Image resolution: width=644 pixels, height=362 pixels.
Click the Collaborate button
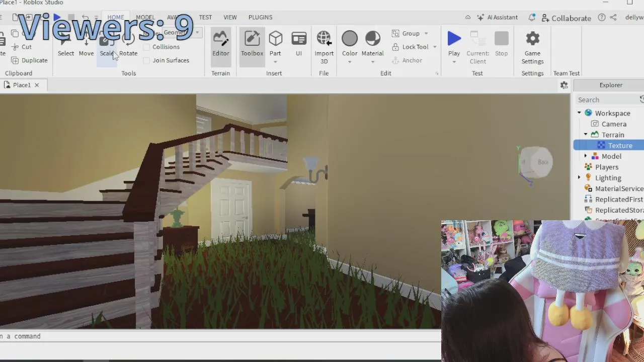pyautogui.click(x=567, y=18)
